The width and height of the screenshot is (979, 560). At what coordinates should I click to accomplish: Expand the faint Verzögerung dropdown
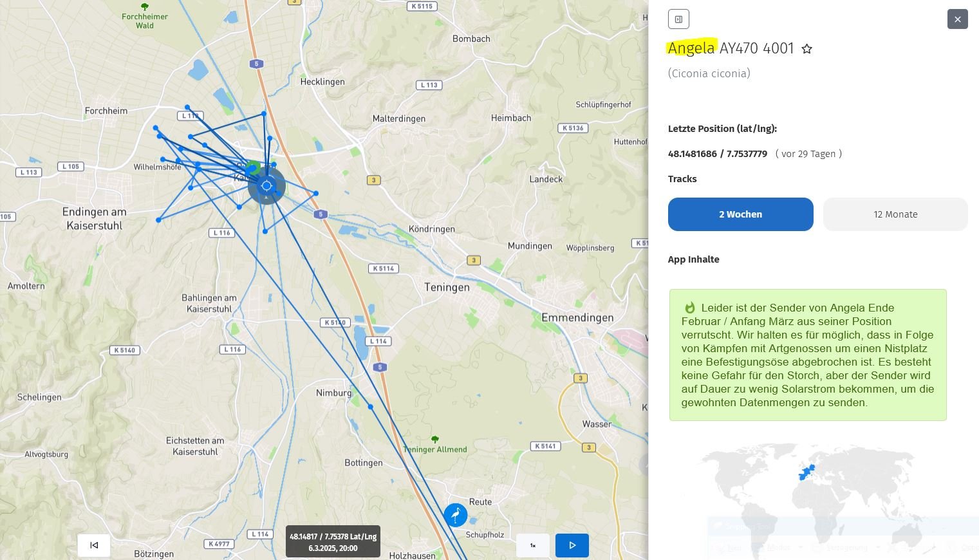pyautogui.click(x=846, y=548)
